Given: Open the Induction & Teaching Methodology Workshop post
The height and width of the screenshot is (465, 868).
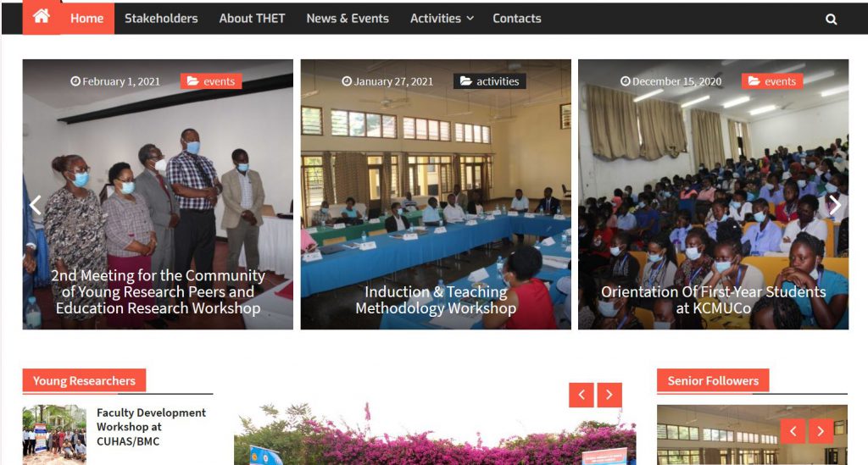Looking at the screenshot, I should tap(436, 300).
